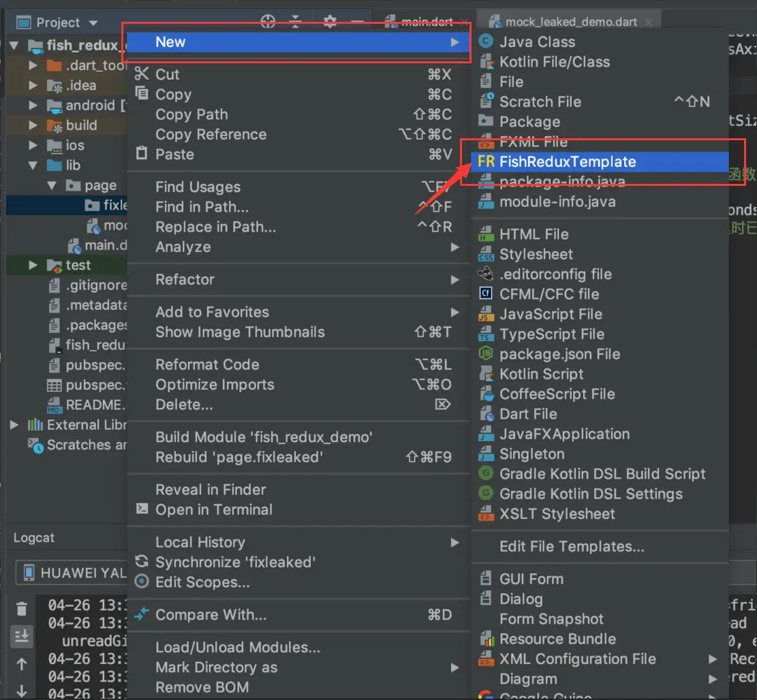
Task: Choose Delete... menu entry
Action: click(x=298, y=404)
